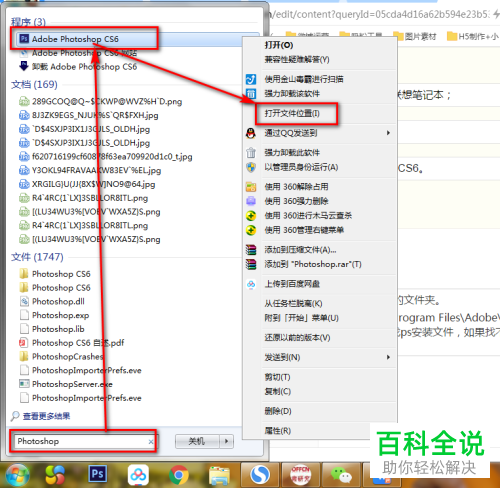Image resolution: width=500 pixels, height=488 pixels.
Task: Open the PhotoshopCrashes folder
Action: (x=68, y=357)
